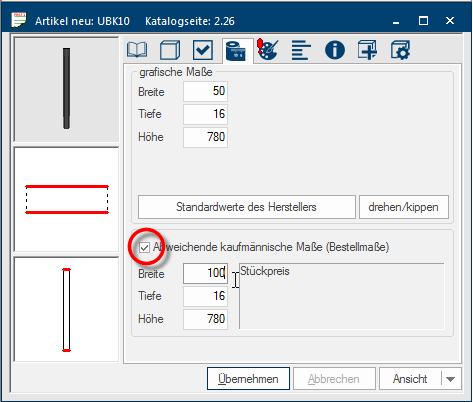Open the paint palette colors tab
This screenshot has height=402, width=473.
[x=268, y=50]
